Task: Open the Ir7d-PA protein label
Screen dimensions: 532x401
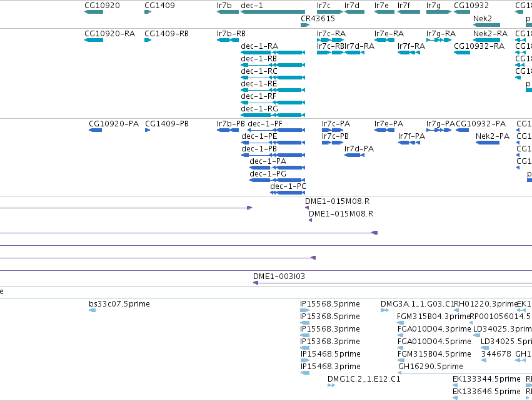Action: click(x=359, y=149)
